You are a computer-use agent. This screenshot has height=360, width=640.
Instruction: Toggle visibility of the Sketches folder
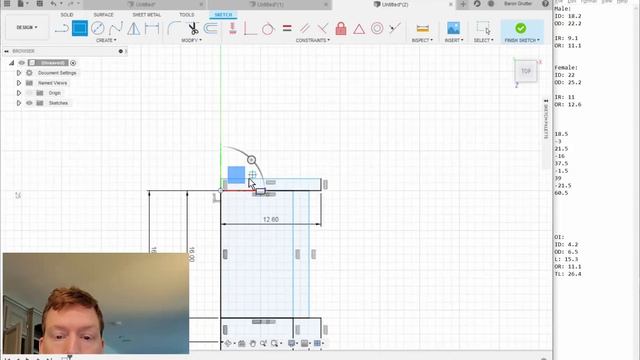coord(29,103)
